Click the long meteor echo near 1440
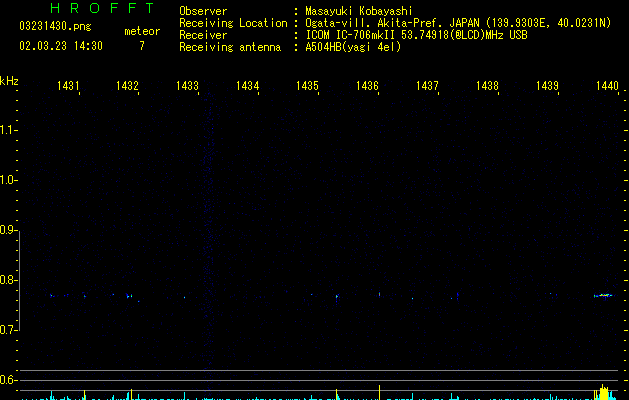The height and width of the screenshot is (400, 629). point(603,296)
